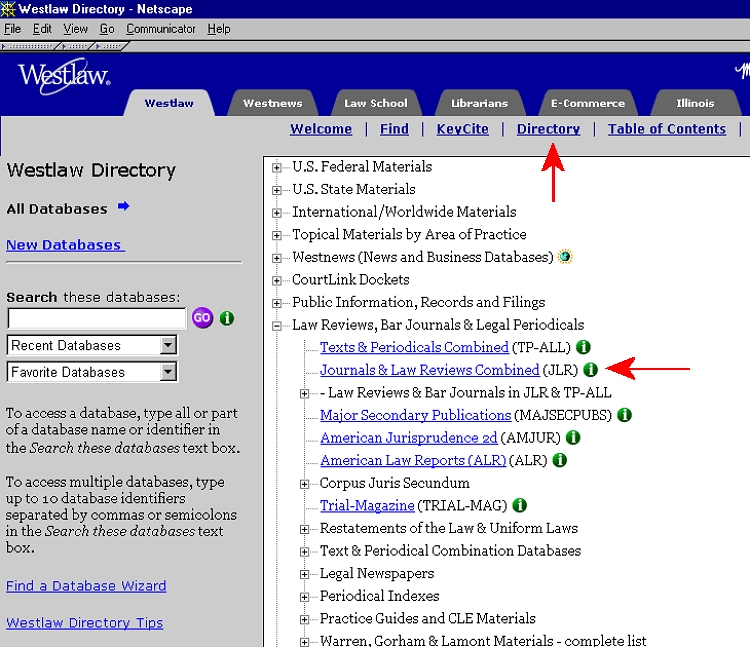Open the Help menu
750x647 pixels.
click(x=219, y=29)
